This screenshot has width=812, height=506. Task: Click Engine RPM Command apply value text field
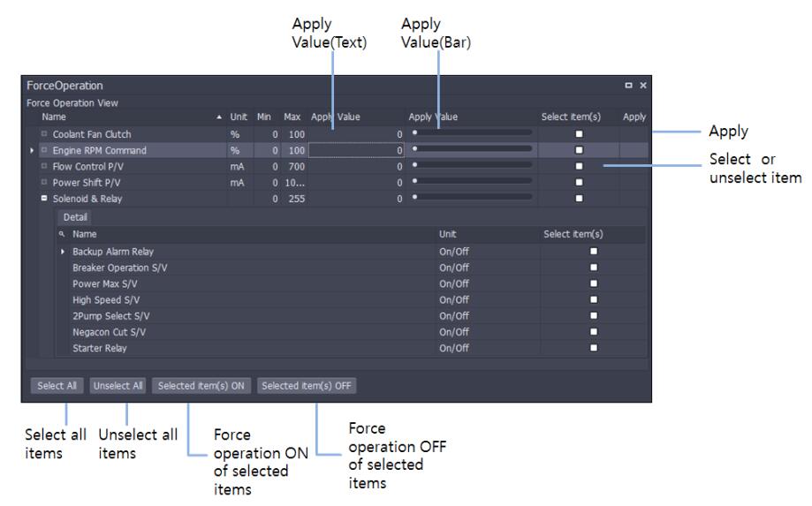(x=356, y=150)
